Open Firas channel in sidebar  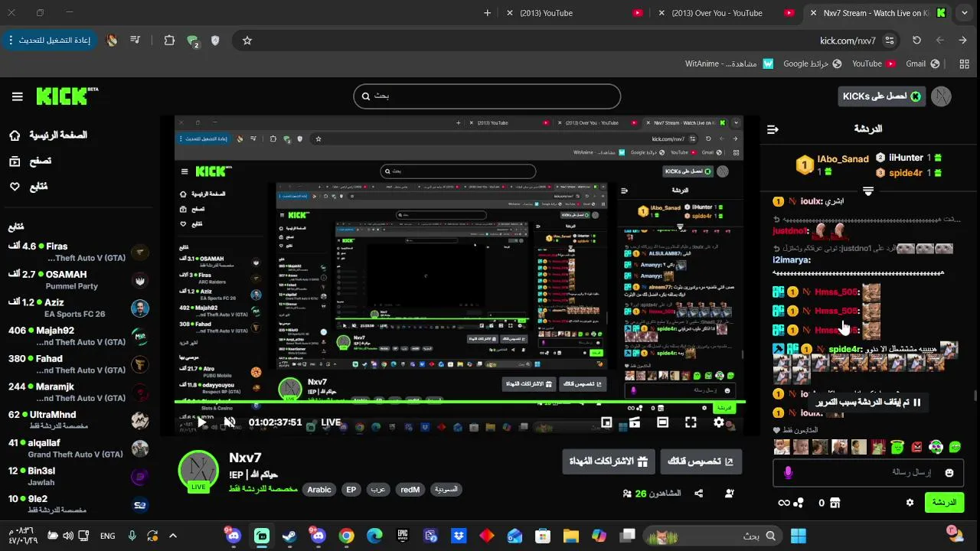(78, 253)
